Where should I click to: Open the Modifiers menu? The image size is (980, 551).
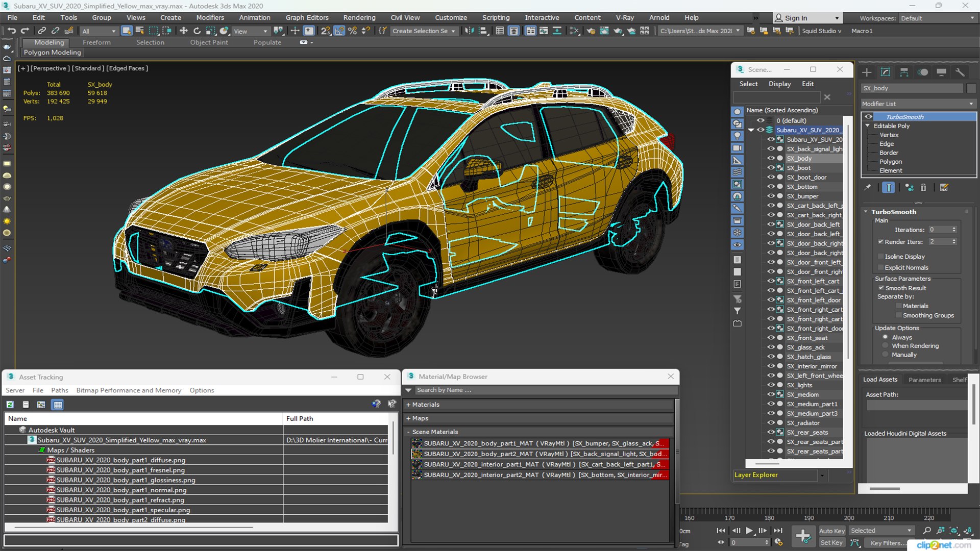click(210, 17)
